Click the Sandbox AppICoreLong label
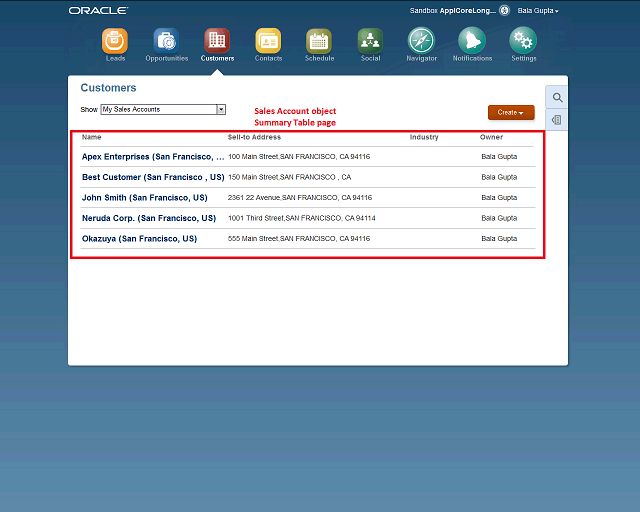Image resolution: width=640 pixels, height=512 pixels. point(453,11)
